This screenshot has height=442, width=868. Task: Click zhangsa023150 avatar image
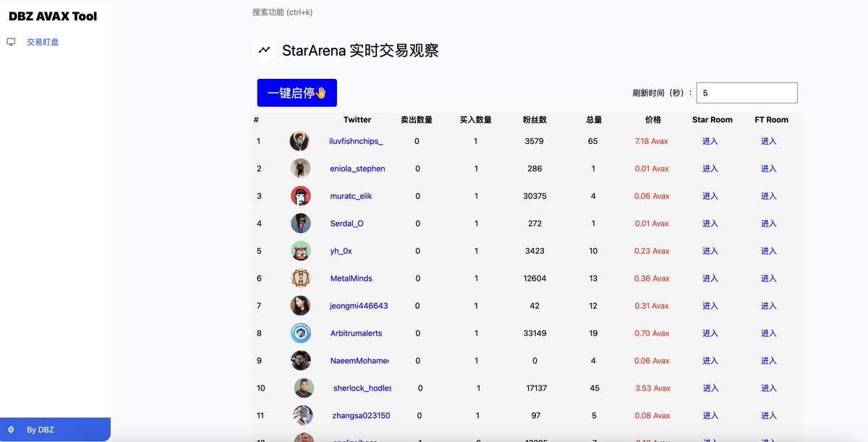pyautogui.click(x=303, y=415)
